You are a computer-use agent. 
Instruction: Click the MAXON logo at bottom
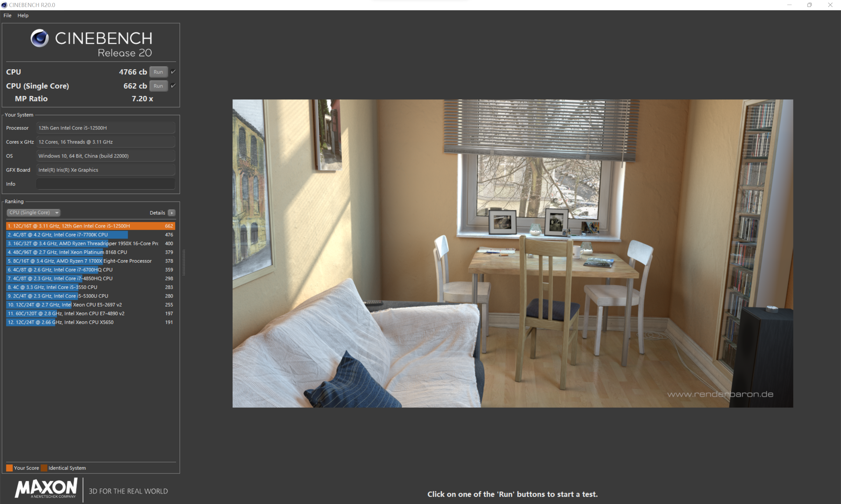(46, 488)
